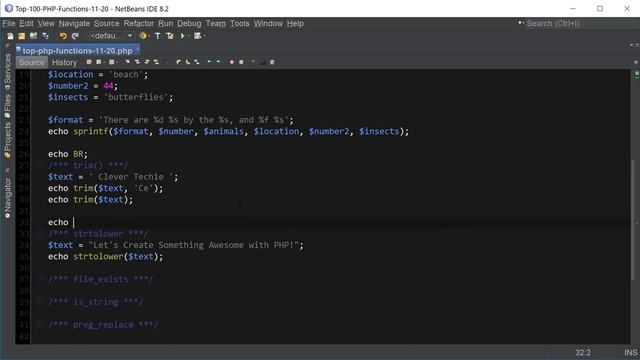
Task: Open the Edit menu
Action: 26,24
